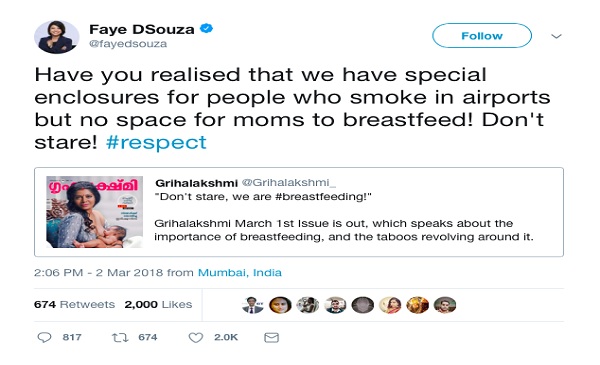Open the Grihalakshmi magazine cover thumbnail

95,212
